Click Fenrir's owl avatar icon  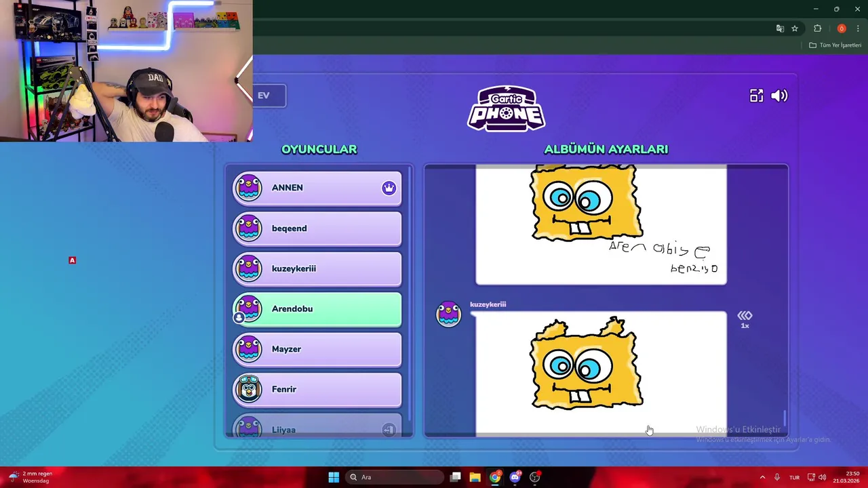coord(249,389)
